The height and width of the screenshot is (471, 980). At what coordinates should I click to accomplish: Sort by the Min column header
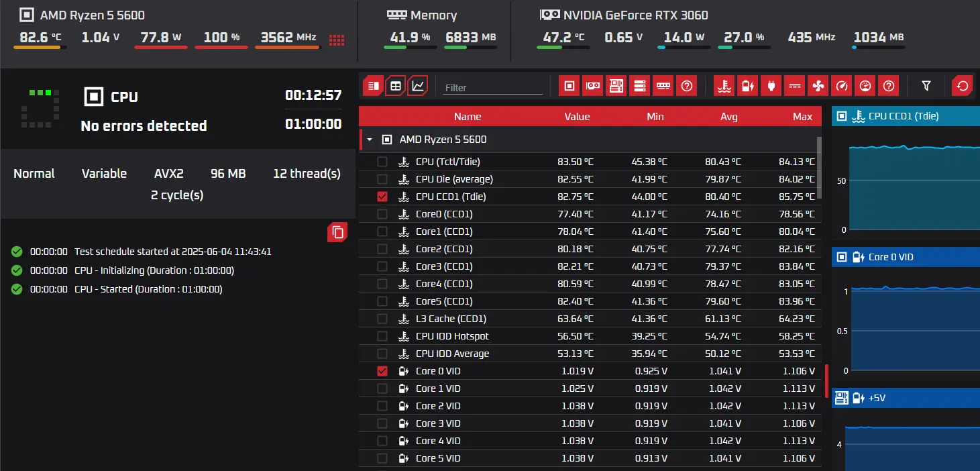pyautogui.click(x=655, y=116)
